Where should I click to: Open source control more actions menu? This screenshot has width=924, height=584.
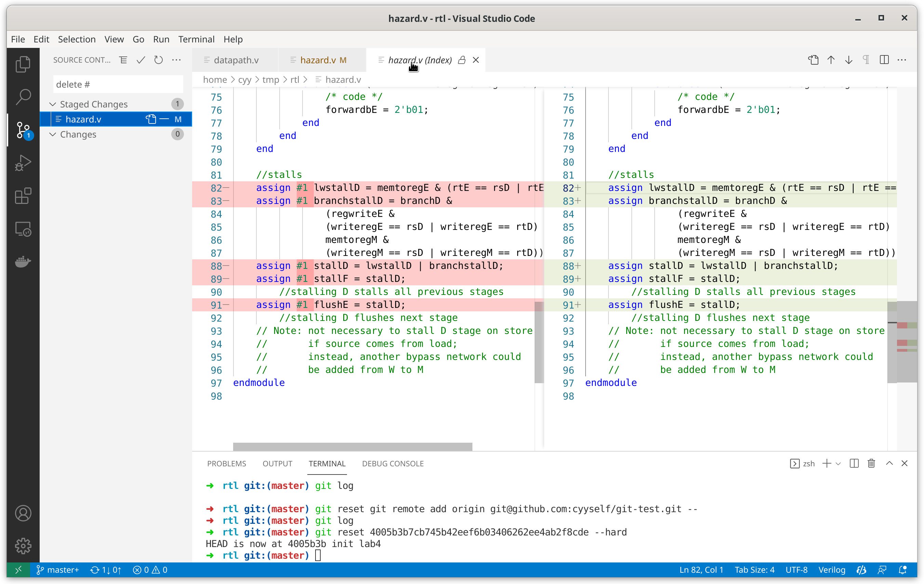click(x=176, y=60)
